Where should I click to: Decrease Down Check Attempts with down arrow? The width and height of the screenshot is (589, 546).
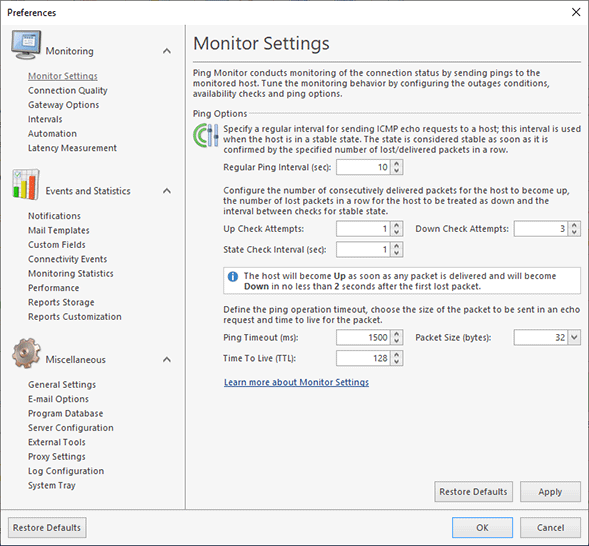tap(574, 232)
